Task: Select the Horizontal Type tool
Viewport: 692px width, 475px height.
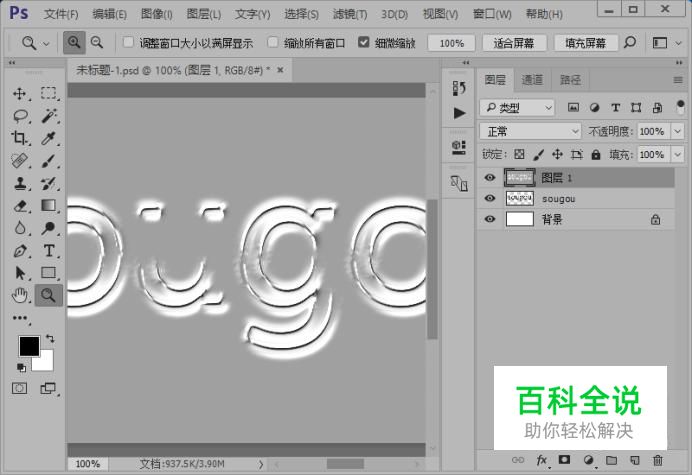Action: (49, 251)
